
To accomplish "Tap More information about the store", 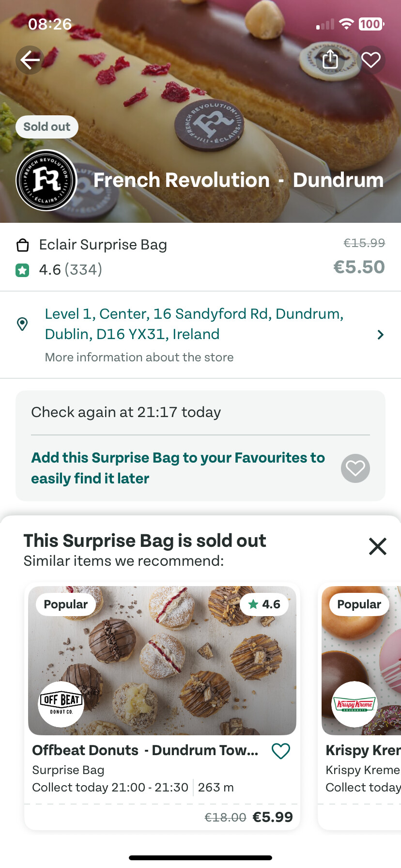I will (139, 357).
